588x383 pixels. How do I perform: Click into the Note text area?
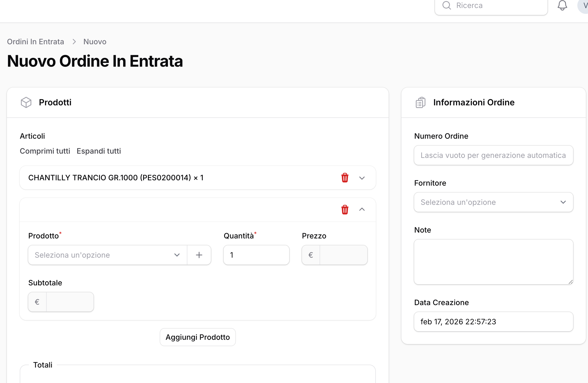point(493,262)
